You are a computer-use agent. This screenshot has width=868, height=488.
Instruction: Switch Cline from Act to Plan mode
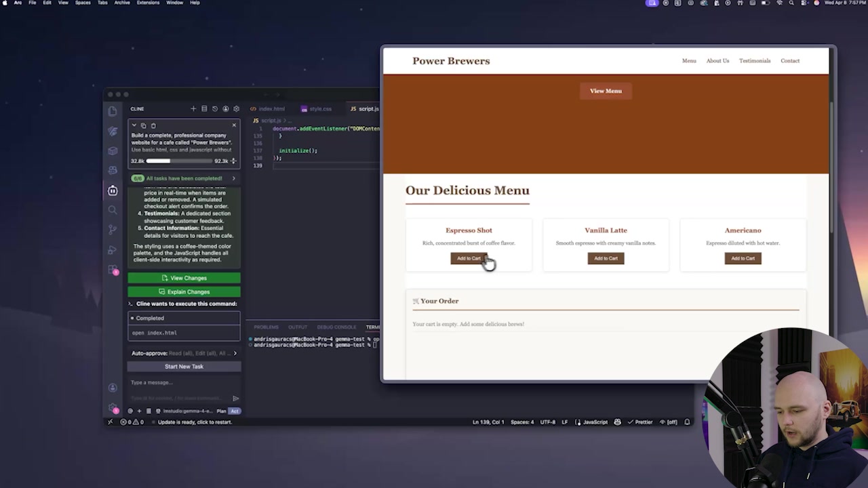tap(221, 411)
